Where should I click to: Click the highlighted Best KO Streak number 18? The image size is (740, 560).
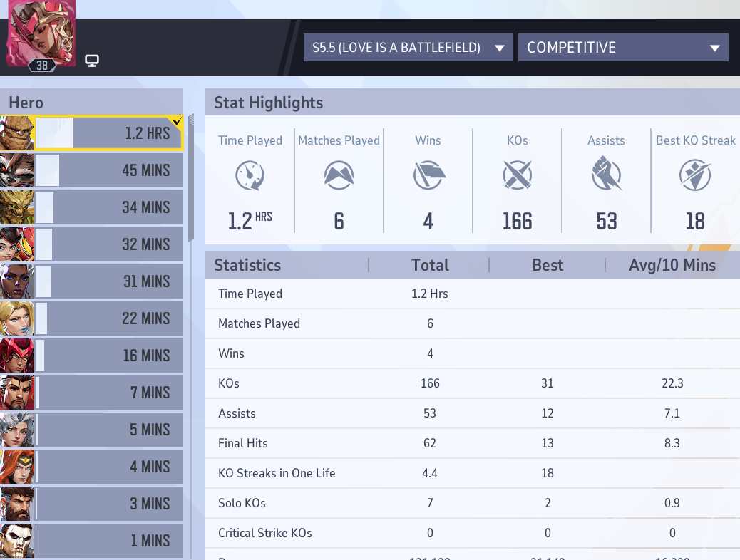695,222
